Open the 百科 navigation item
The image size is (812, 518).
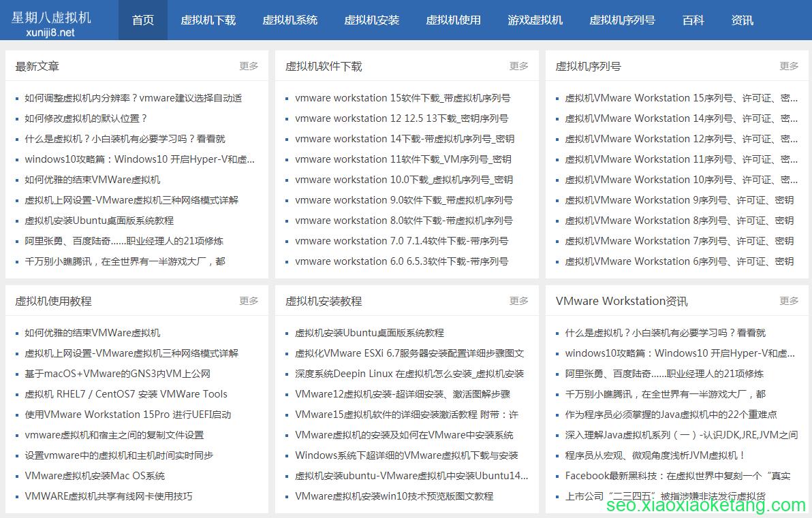[x=693, y=20]
